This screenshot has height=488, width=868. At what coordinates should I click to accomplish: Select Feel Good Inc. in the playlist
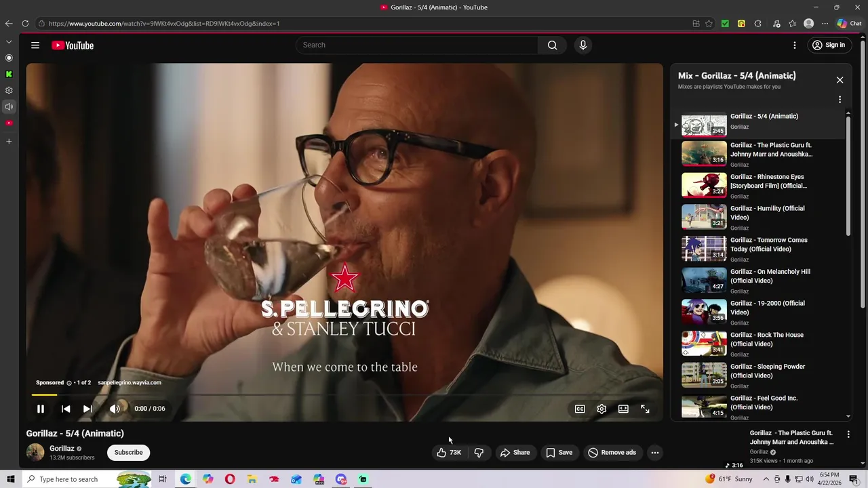click(x=759, y=407)
